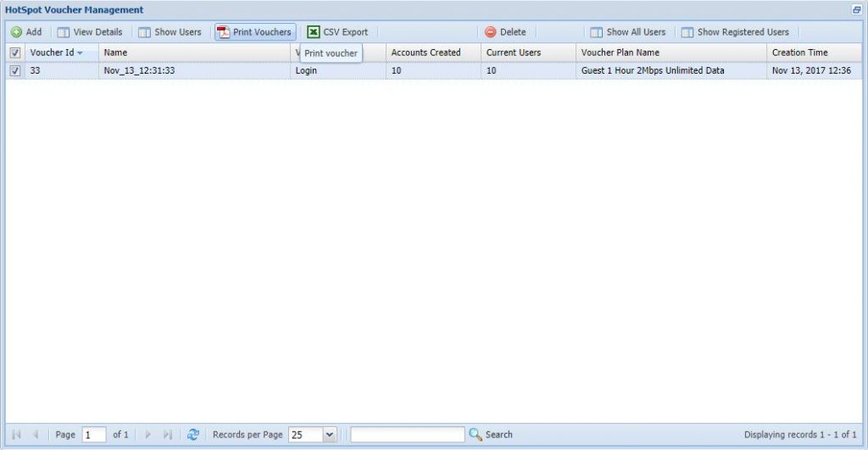Click the Show Users toolbar icon
The width and height of the screenshot is (868, 450).
[x=145, y=32]
